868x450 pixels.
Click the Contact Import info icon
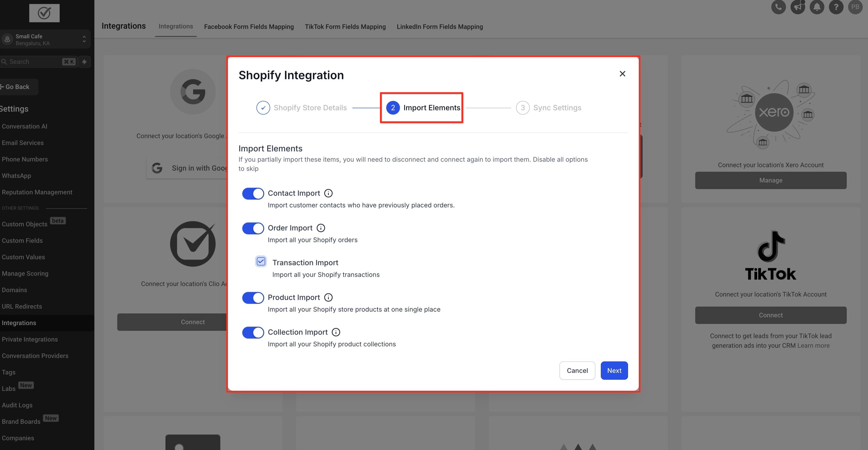click(328, 193)
